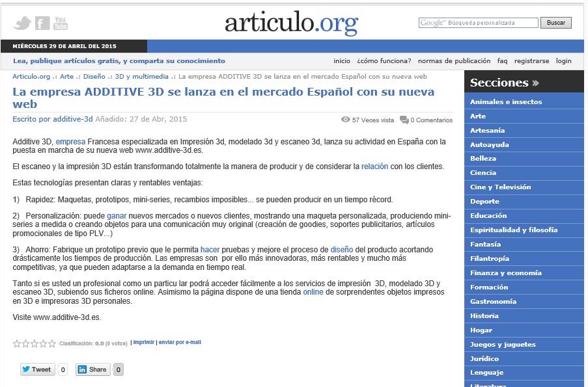Open the Gastronomía section
588x387 pixels.
(x=524, y=301)
